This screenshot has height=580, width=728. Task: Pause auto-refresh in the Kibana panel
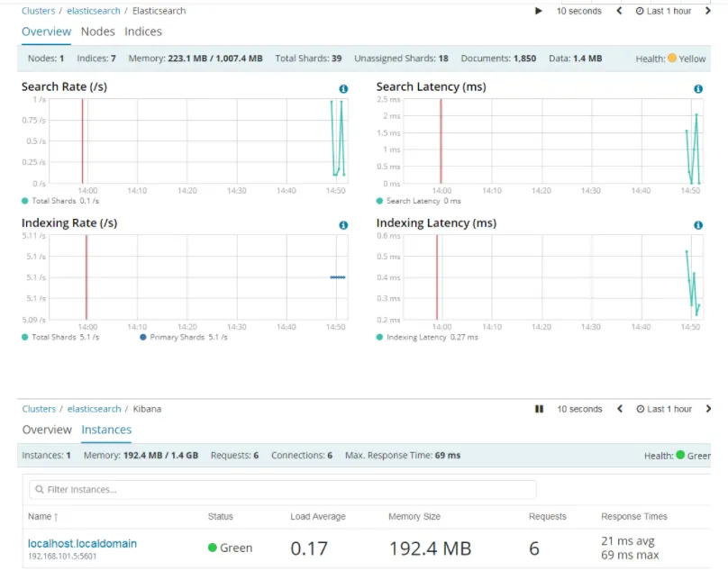tap(539, 409)
